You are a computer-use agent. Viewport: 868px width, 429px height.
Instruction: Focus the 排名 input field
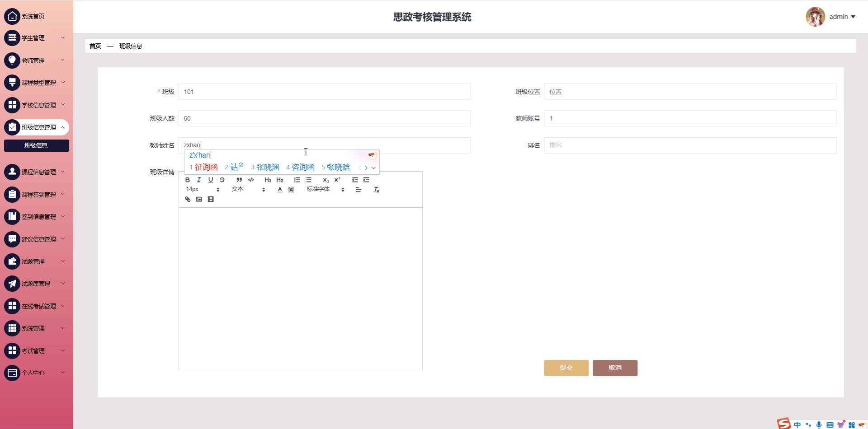[x=690, y=145]
